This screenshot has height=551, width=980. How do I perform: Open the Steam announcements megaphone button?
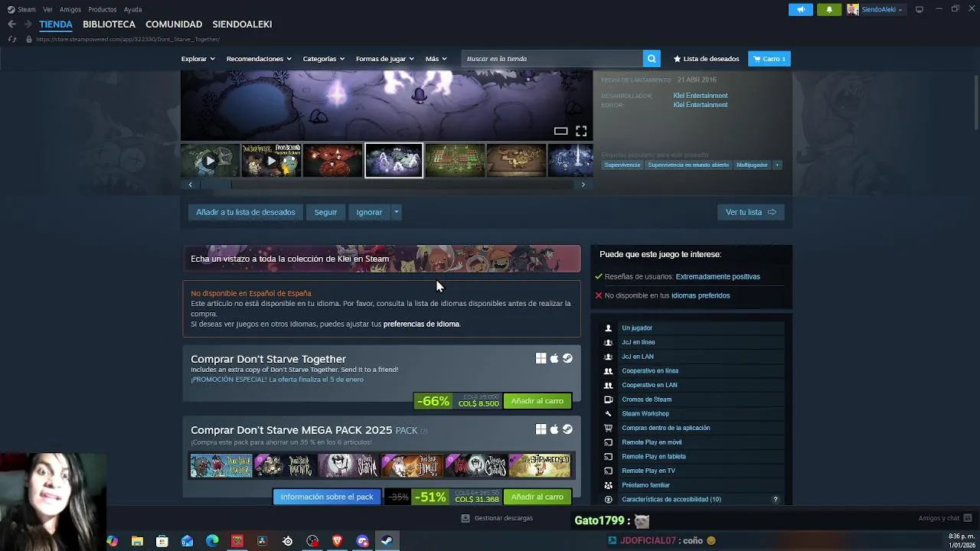point(801,9)
